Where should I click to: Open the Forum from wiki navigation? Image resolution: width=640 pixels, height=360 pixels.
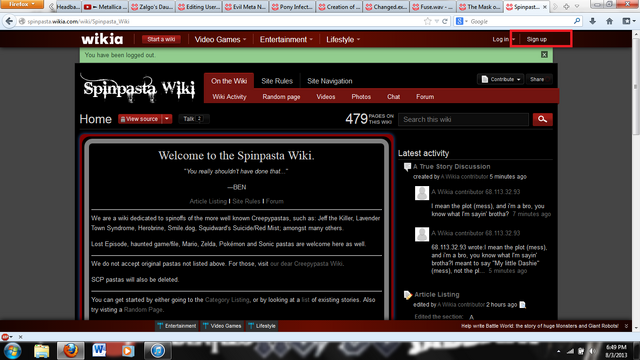tap(425, 97)
